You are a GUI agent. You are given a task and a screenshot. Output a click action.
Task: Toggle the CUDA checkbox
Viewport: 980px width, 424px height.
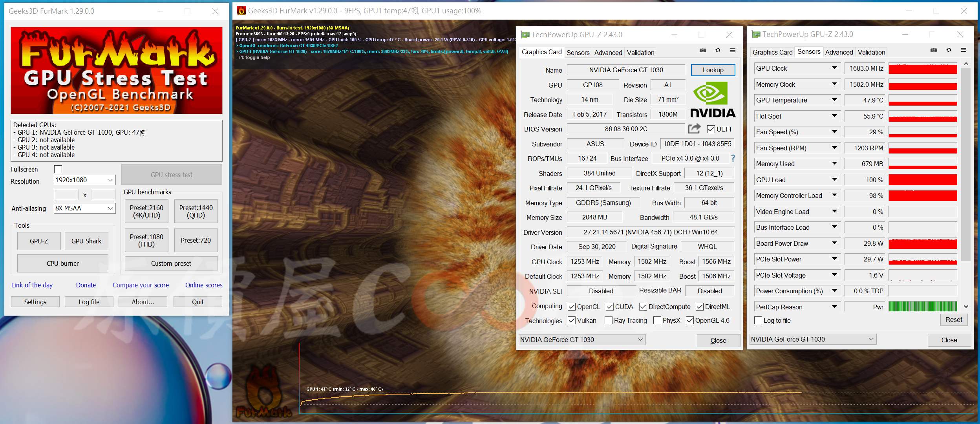pyautogui.click(x=610, y=307)
